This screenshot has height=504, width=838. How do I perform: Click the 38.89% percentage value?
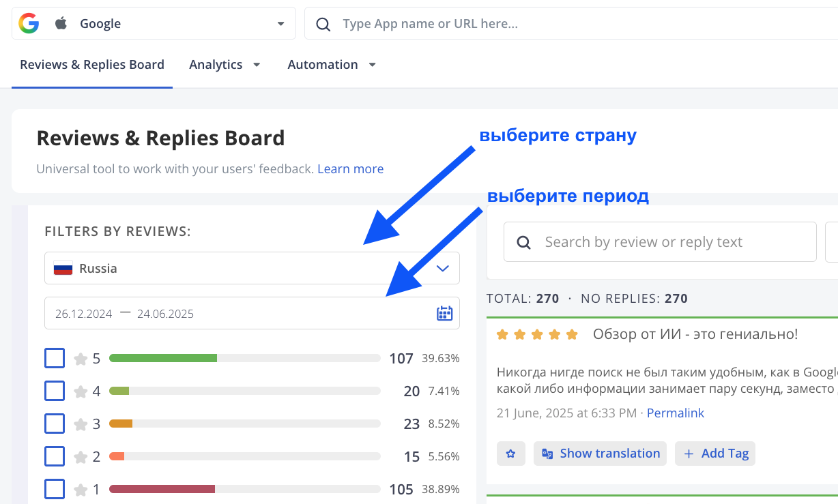441,489
